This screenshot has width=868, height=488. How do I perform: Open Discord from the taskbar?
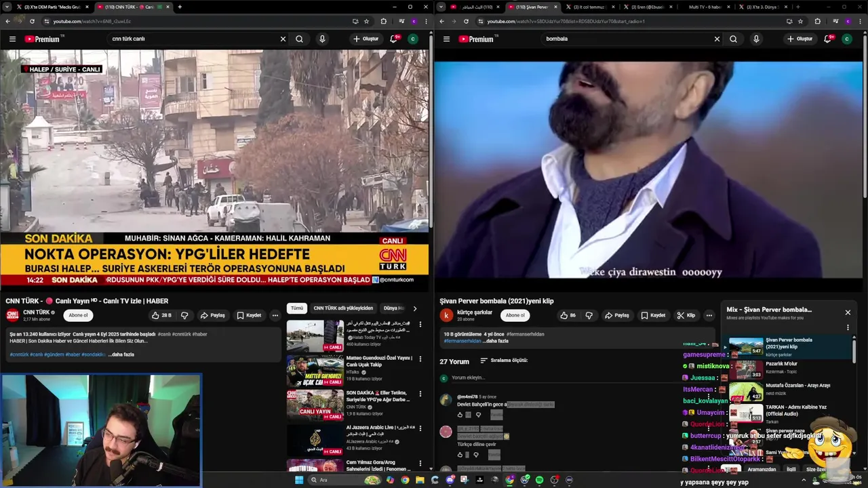tap(450, 480)
